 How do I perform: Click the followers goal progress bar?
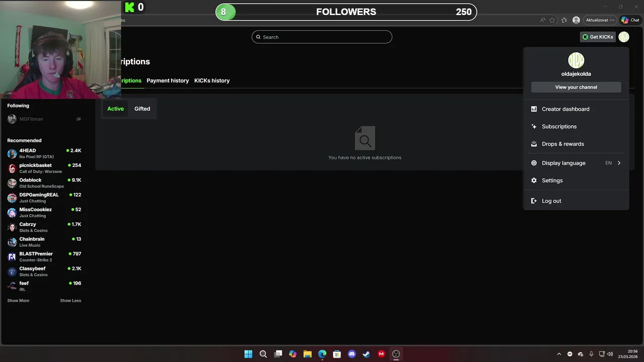[x=346, y=12]
